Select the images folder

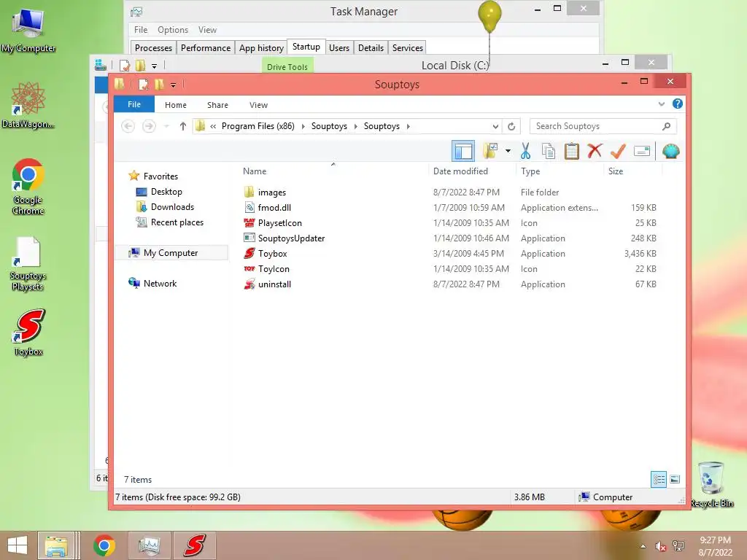(271, 192)
